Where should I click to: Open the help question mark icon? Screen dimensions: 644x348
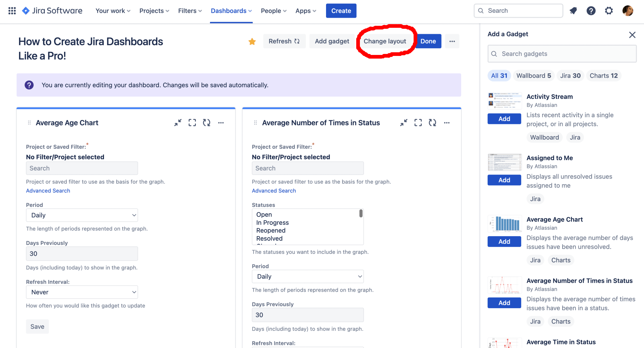pos(591,11)
